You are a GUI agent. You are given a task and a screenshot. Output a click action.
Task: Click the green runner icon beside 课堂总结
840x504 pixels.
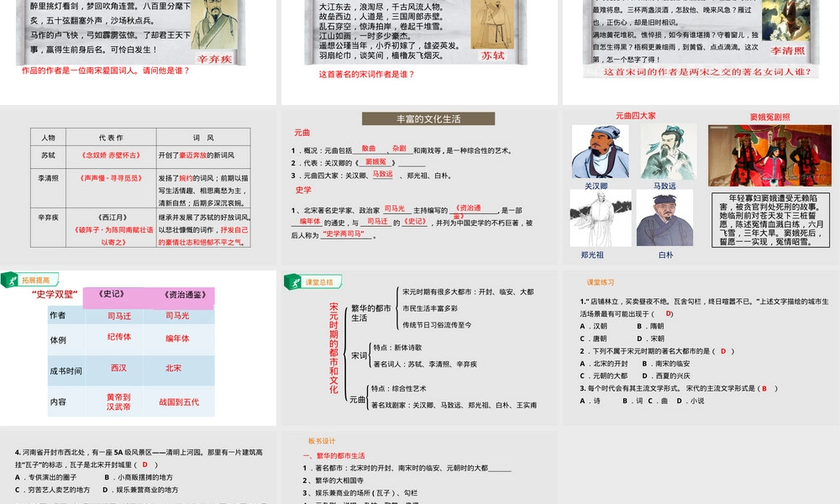(292, 281)
